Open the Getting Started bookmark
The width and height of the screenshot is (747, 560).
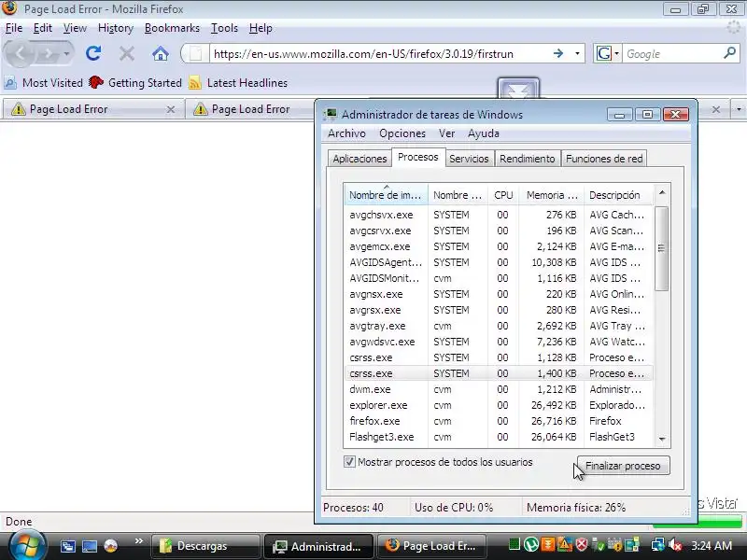[x=135, y=83]
